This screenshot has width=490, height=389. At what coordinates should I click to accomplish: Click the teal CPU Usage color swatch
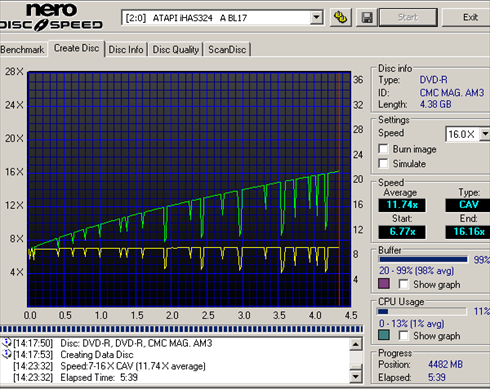pyautogui.click(x=384, y=335)
